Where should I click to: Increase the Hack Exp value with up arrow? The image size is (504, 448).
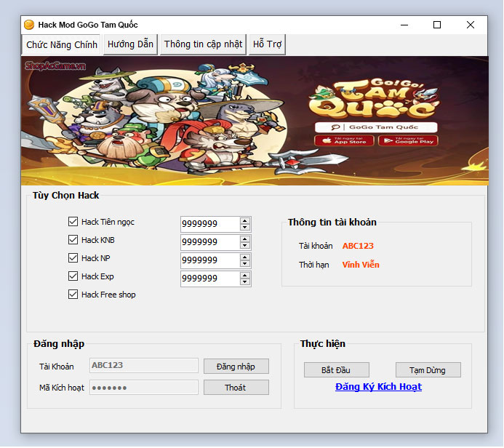[x=245, y=276]
